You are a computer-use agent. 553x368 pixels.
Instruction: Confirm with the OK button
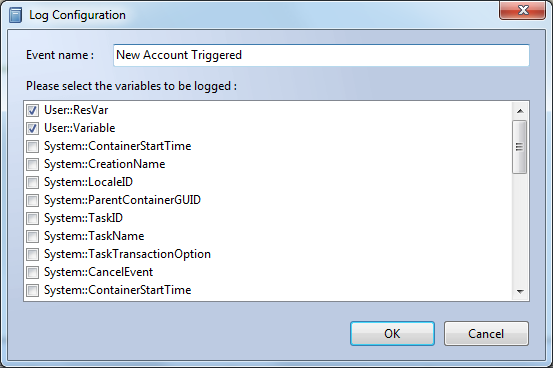pyautogui.click(x=392, y=333)
